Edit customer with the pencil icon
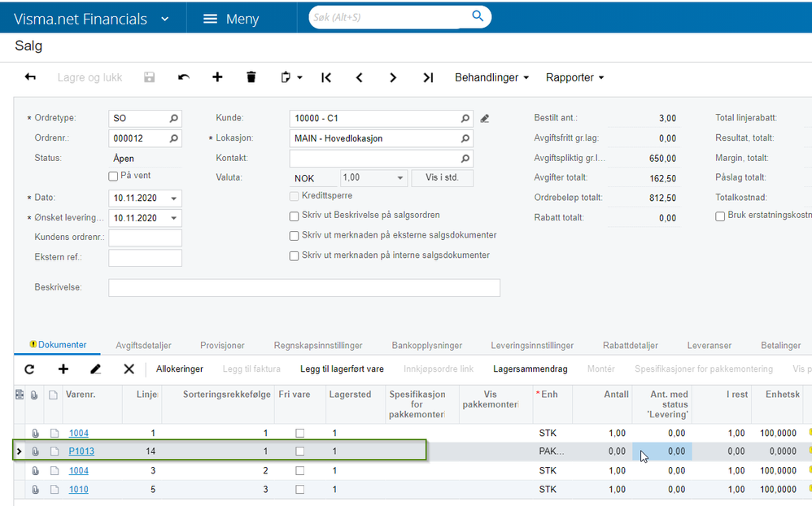 tap(485, 119)
